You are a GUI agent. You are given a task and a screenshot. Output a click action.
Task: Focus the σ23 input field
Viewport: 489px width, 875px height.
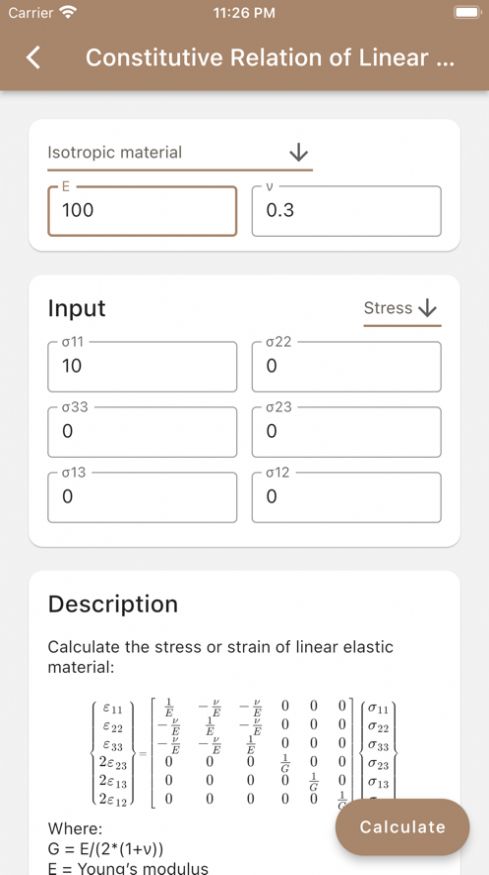[x=347, y=432]
